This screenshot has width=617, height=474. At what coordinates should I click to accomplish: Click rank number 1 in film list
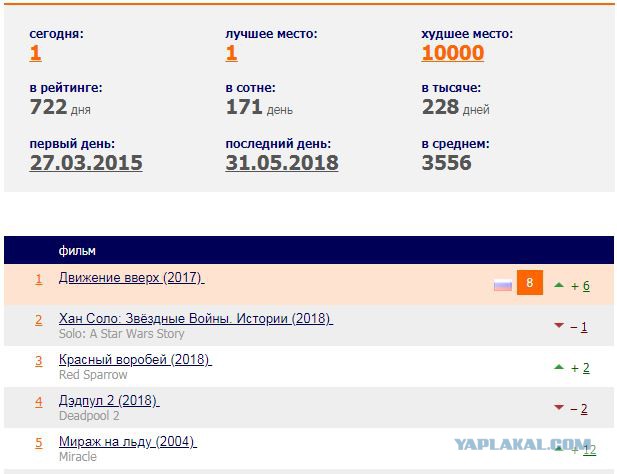[x=39, y=279]
